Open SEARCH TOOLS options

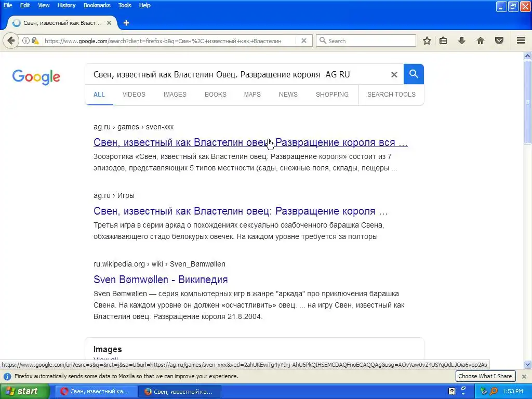[391, 95]
